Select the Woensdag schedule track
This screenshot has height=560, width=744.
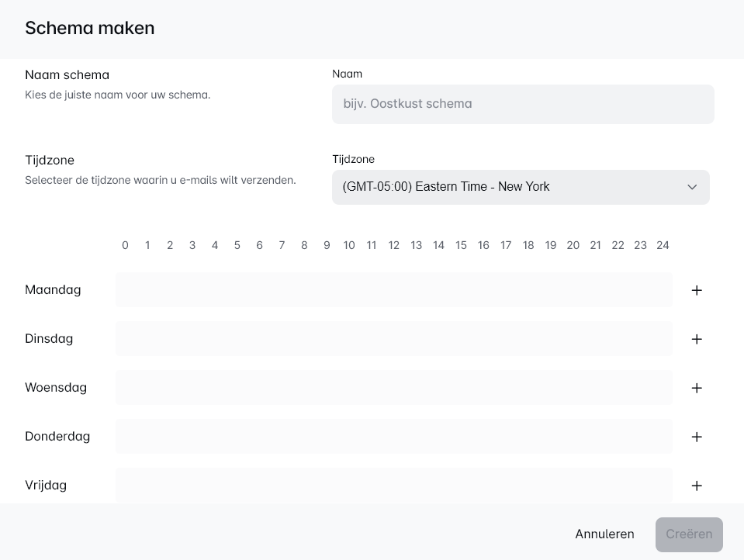394,388
